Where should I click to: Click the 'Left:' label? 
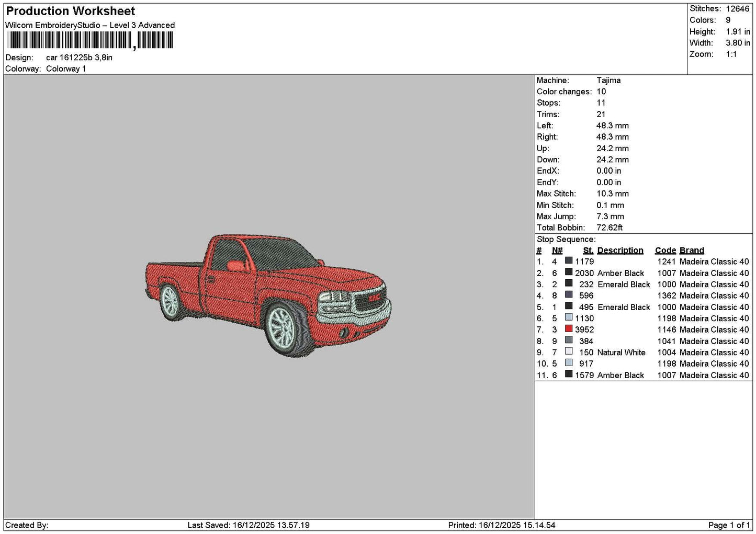coord(545,126)
